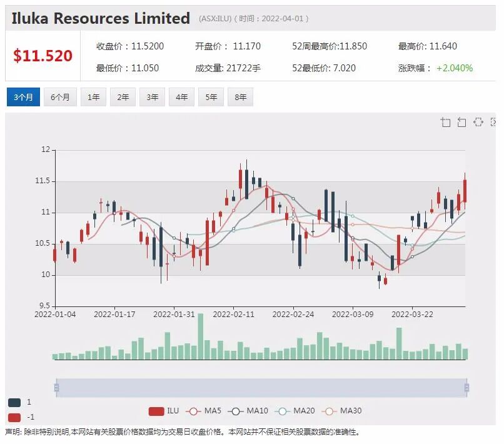Toggle the MA30 line in legend
The height and width of the screenshot is (444, 504).
click(x=341, y=411)
